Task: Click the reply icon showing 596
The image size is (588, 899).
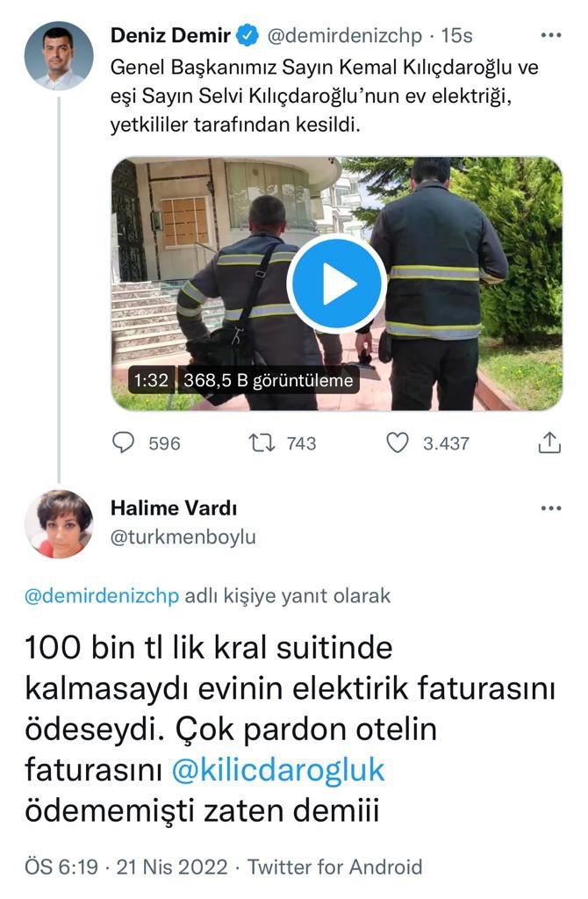Action: [123, 442]
